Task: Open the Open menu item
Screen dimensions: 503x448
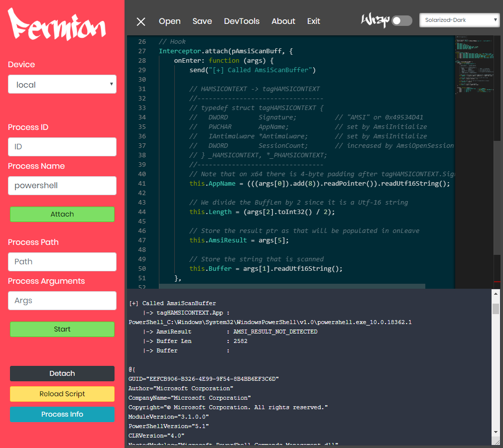Action: coord(170,21)
